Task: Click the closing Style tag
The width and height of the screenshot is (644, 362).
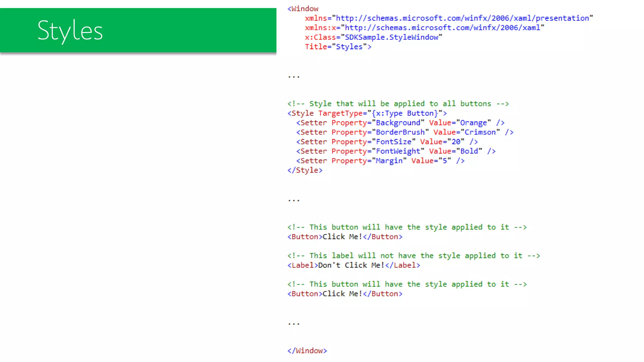Action: [305, 170]
